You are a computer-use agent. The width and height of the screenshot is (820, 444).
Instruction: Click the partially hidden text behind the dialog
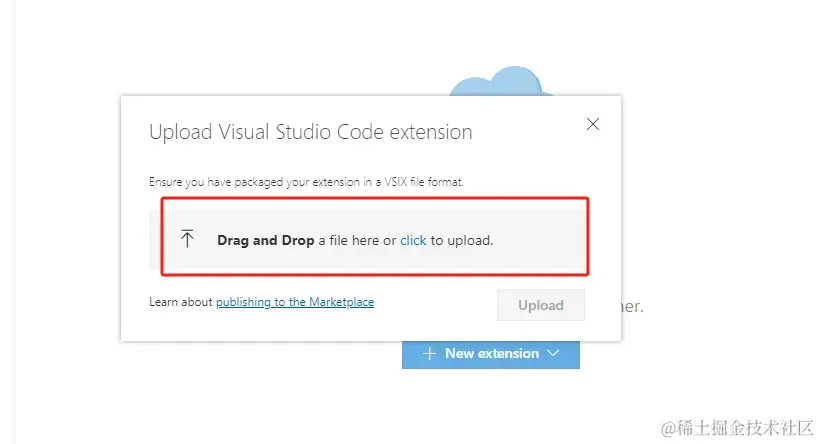coord(632,306)
